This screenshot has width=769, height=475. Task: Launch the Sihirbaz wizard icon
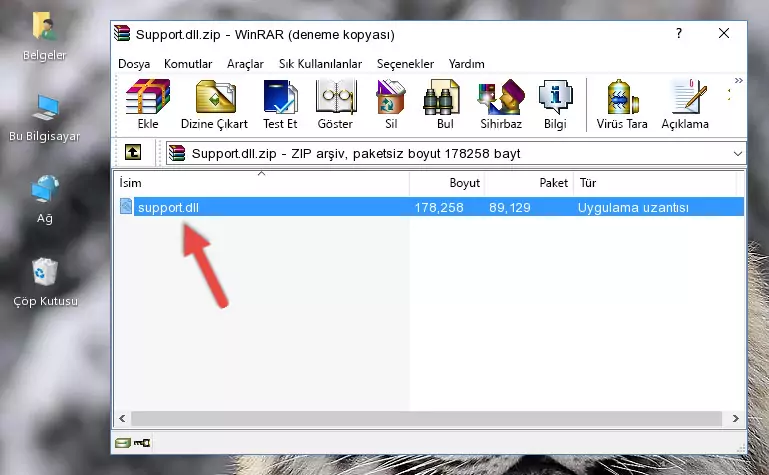(501, 97)
